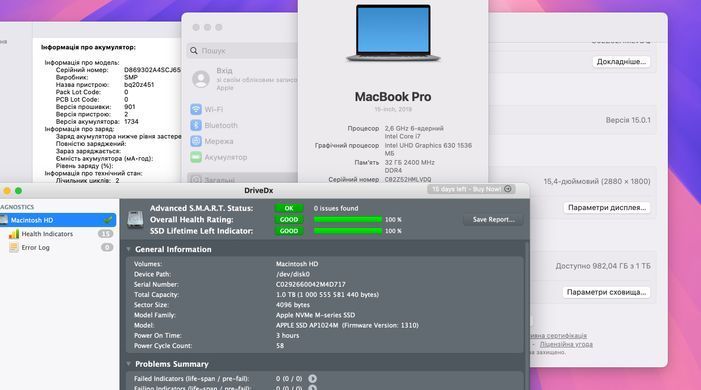Image resolution: width=701 pixels, height=390 pixels.
Task: Open Wi-Fi in System Settings sidebar
Action: [x=213, y=109]
